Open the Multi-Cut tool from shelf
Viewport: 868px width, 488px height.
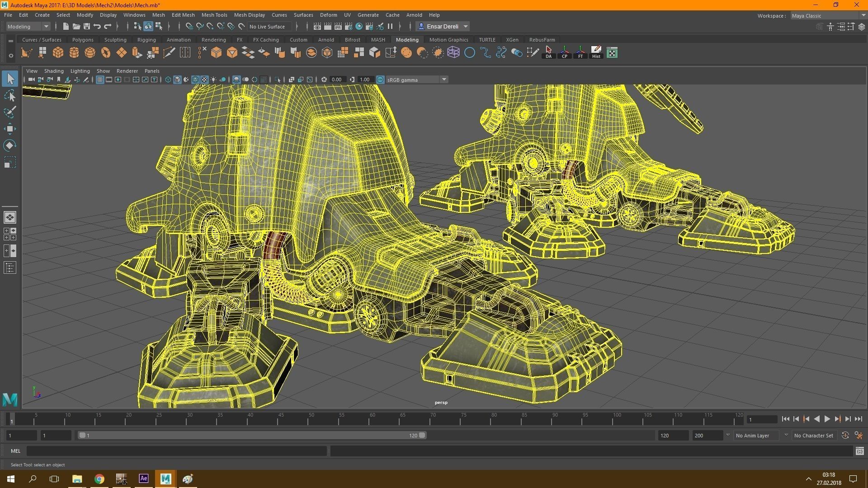(169, 53)
